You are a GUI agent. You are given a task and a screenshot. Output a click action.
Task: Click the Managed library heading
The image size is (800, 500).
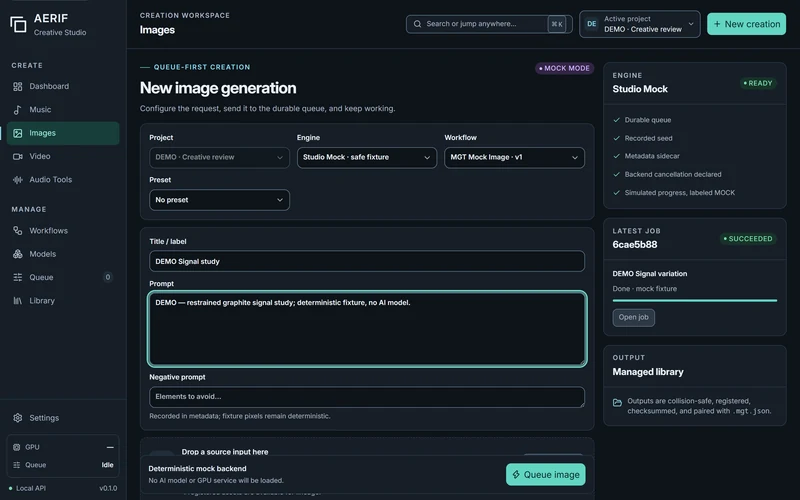(648, 372)
